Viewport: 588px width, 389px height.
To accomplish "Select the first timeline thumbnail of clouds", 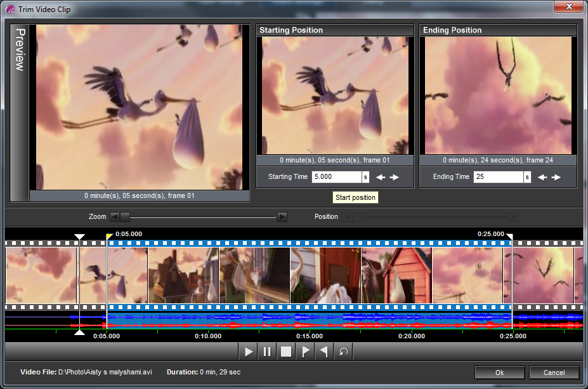I will 41,275.
